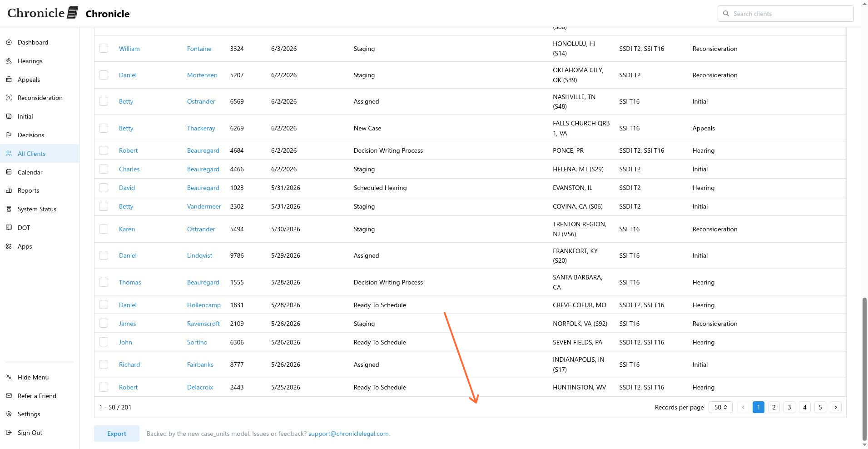Click the Settings gear icon

tap(9, 414)
